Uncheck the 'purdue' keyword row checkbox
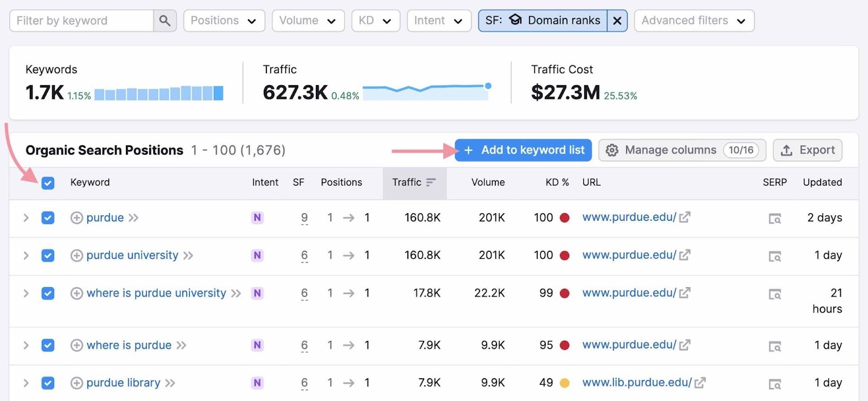 (x=48, y=218)
